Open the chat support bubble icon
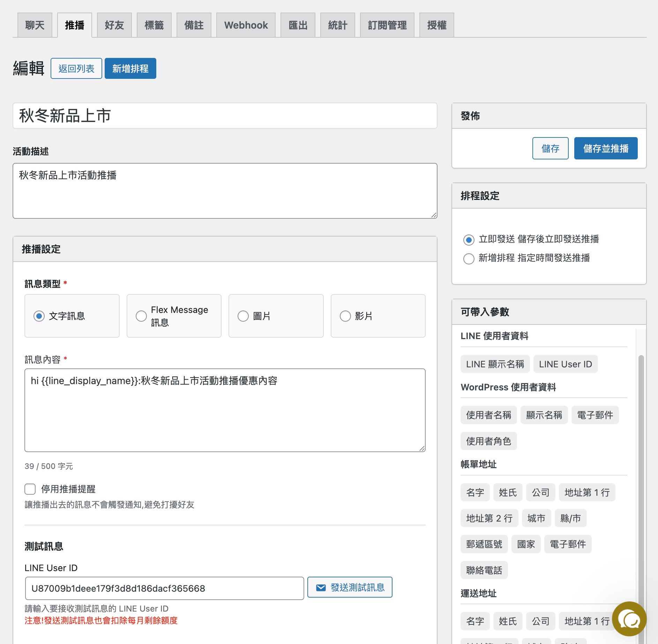This screenshot has width=658, height=644. point(629,619)
